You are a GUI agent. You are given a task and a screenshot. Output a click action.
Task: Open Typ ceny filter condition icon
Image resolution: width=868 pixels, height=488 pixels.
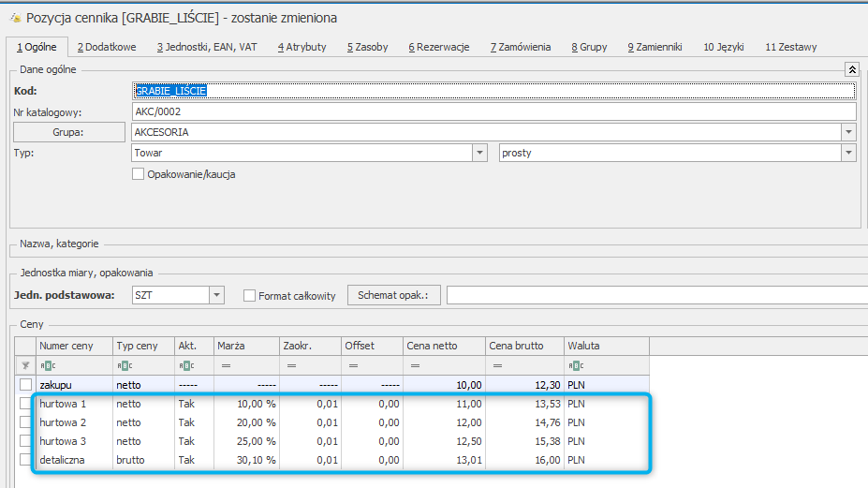125,365
